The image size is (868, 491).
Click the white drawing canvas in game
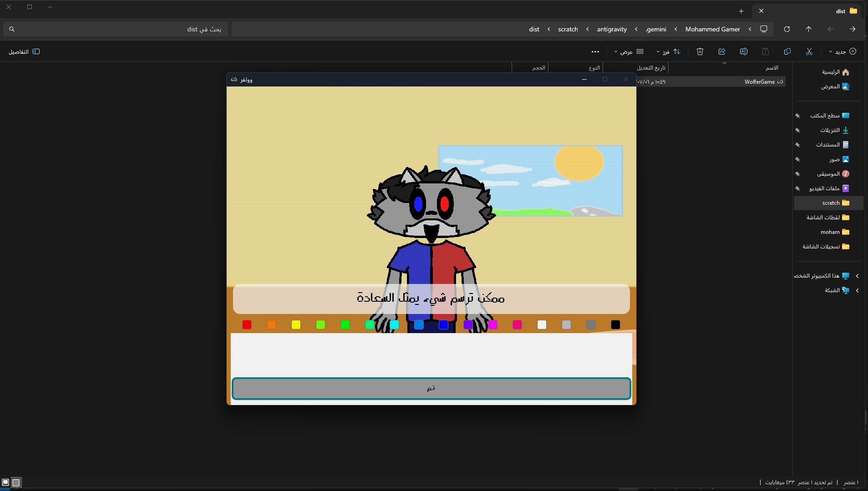point(431,355)
